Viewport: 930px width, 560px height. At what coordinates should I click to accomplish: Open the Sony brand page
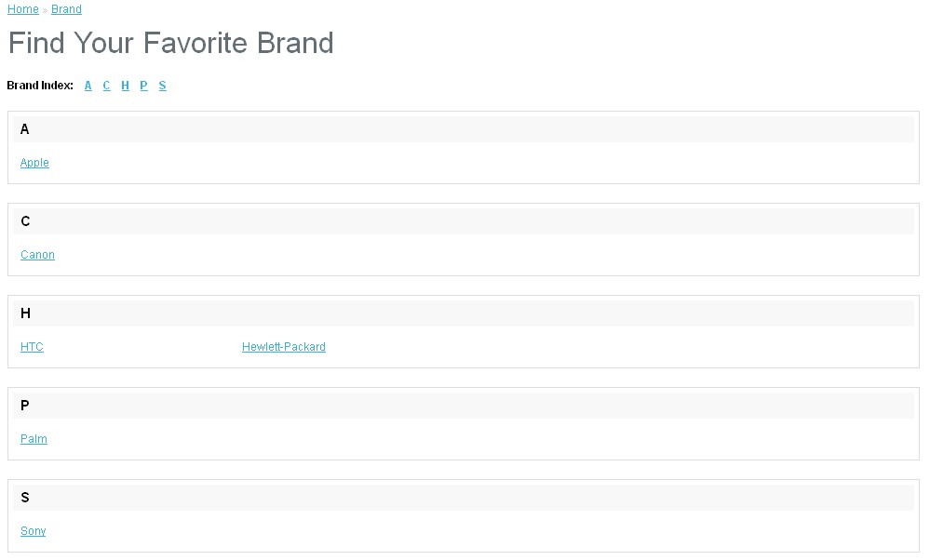point(33,531)
